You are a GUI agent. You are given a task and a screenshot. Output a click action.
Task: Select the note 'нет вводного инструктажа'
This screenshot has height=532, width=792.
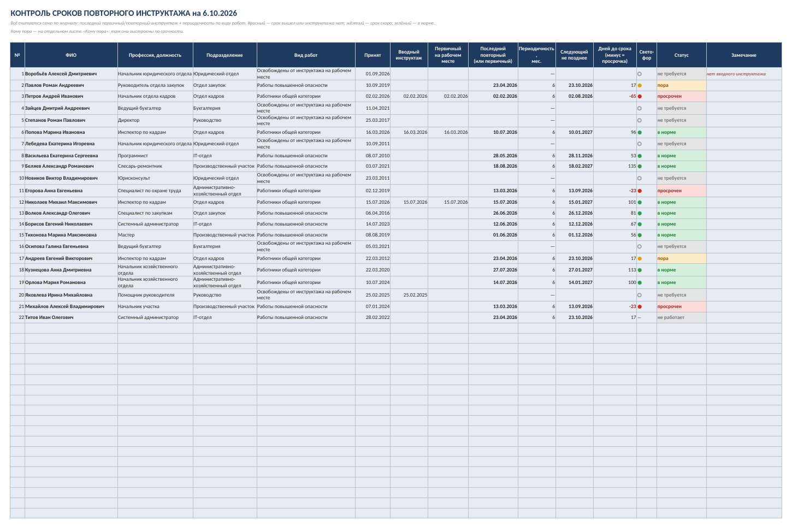[736, 74]
